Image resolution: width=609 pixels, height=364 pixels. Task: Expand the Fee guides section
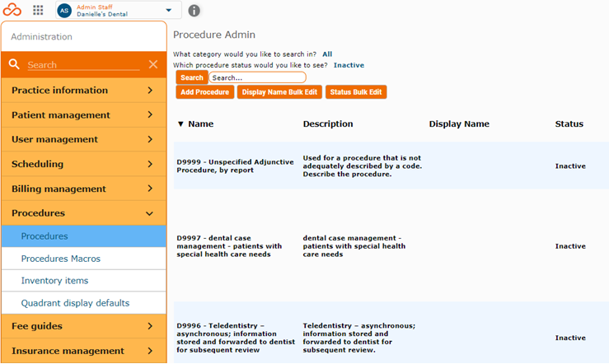[x=84, y=326]
